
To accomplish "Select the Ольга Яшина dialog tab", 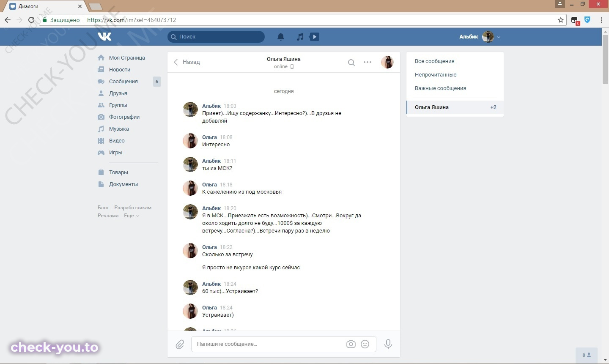I will [455, 107].
